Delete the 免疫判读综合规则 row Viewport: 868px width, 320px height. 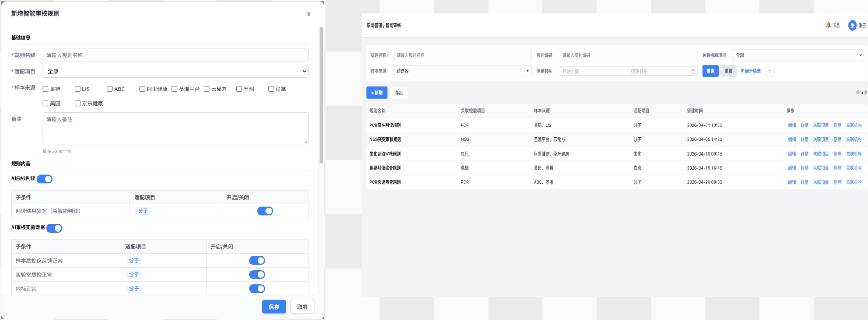point(837,168)
